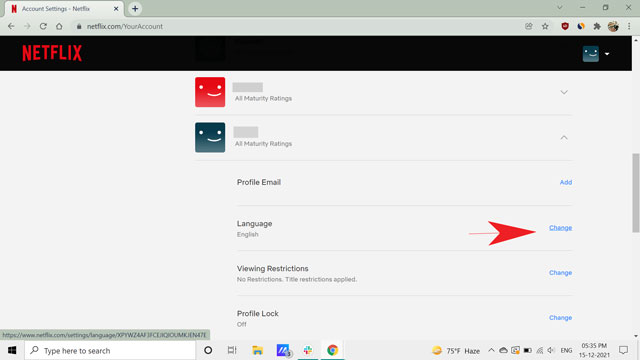Open the browser home page icon
Viewport: 640px width, 360px height.
59,27
